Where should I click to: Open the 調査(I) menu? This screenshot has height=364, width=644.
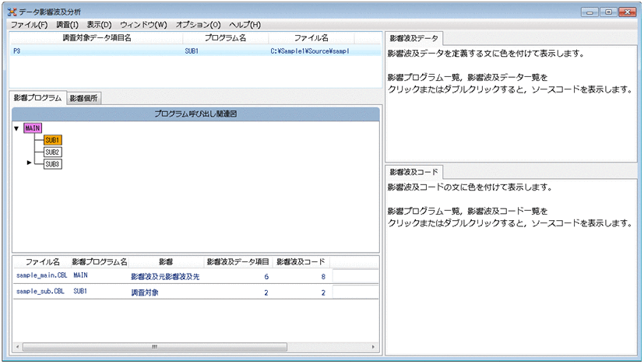pos(67,25)
